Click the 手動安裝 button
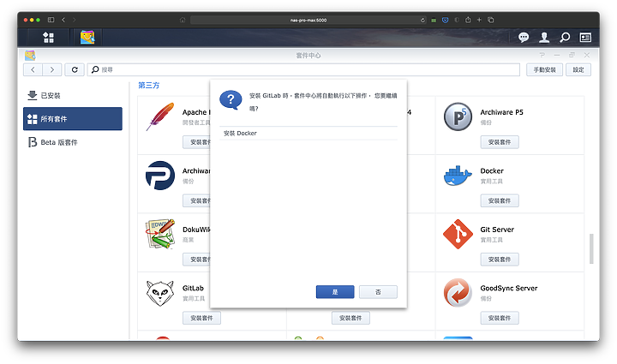 [x=545, y=69]
